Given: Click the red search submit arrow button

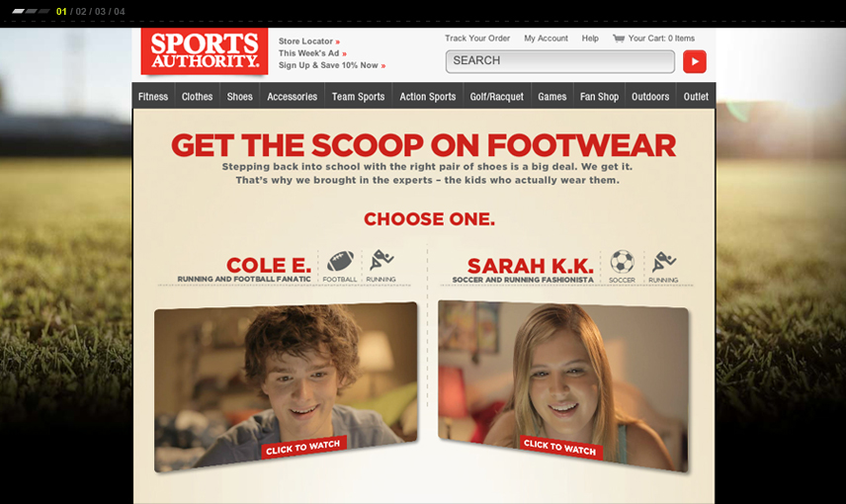Looking at the screenshot, I should [695, 61].
